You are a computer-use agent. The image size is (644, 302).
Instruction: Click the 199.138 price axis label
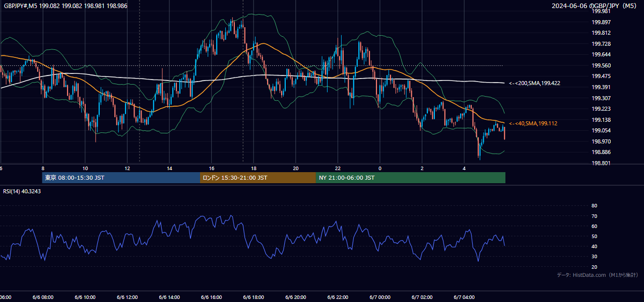(x=601, y=120)
